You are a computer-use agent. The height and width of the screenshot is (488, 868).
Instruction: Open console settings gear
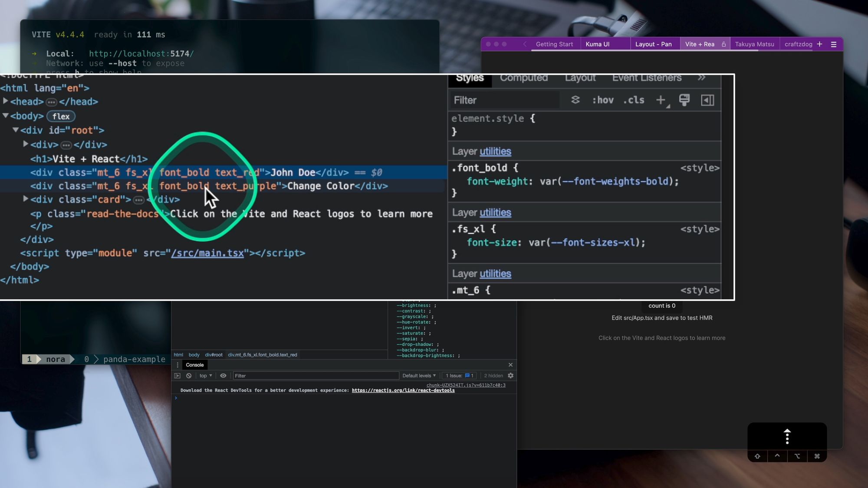510,376
